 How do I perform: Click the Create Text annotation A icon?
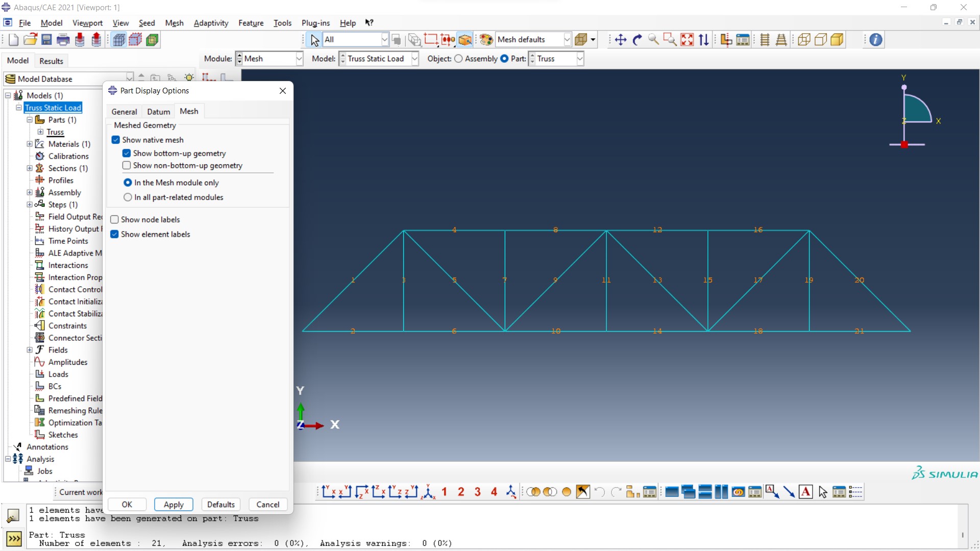(806, 492)
